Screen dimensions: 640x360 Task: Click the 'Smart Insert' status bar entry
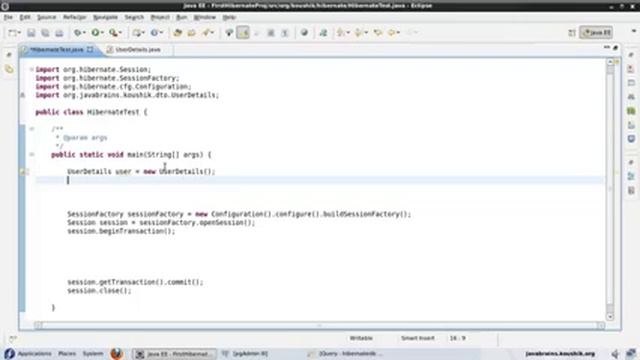click(x=418, y=338)
